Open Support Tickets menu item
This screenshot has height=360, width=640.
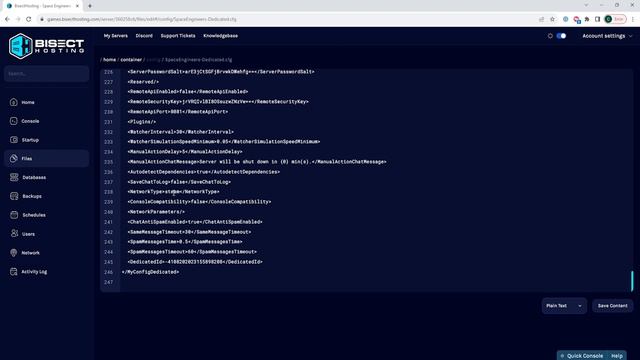pos(178,36)
